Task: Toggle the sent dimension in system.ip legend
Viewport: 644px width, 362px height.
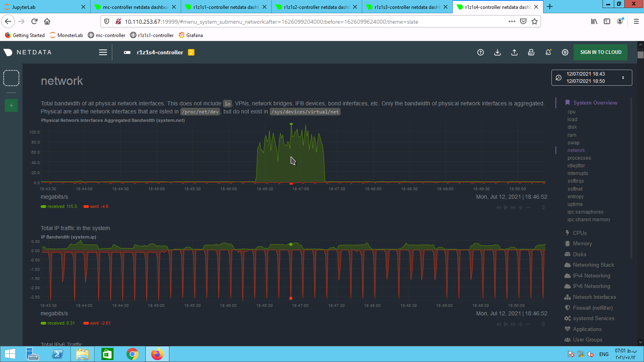Action: [97, 323]
